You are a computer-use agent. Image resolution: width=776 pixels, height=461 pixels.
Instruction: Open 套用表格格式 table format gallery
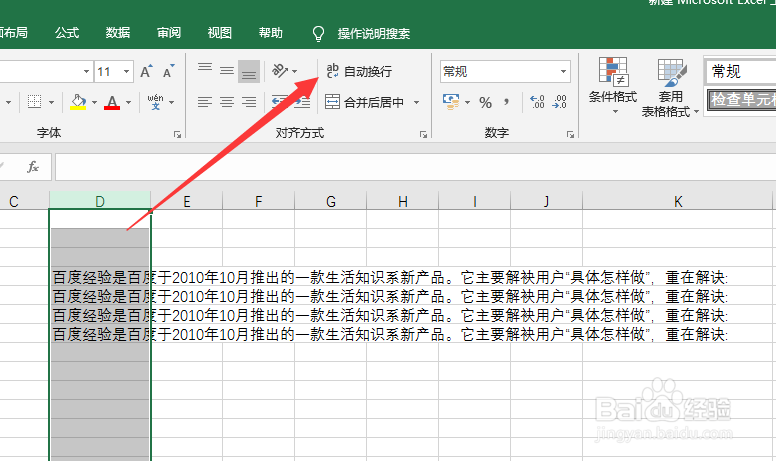[x=670, y=88]
